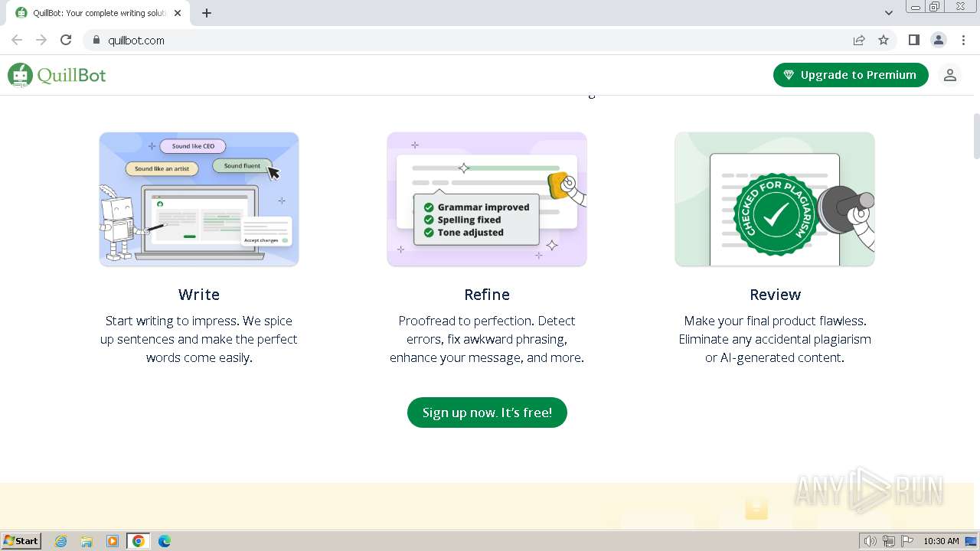Click the Refine illustration image

click(487, 199)
